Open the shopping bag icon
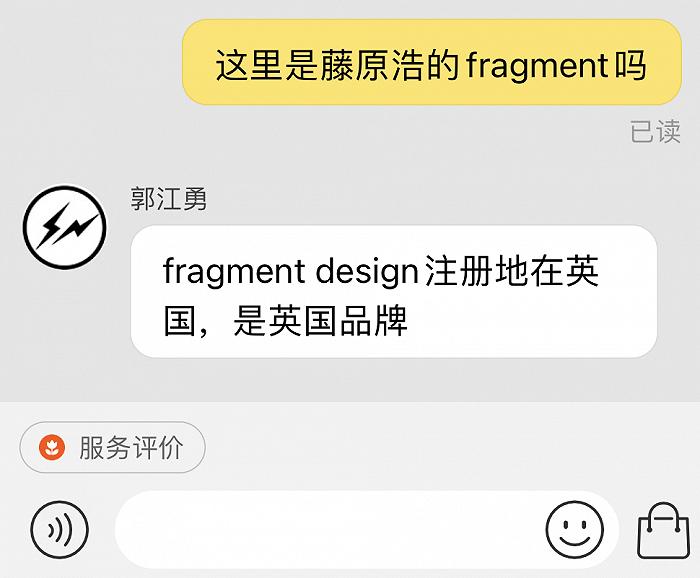700x578 pixels. click(x=663, y=531)
